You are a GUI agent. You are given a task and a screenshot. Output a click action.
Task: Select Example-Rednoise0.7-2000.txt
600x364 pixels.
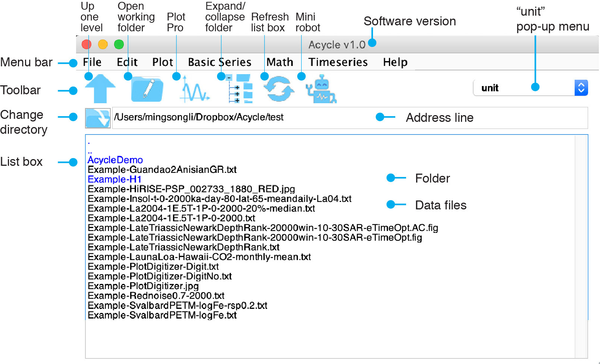(x=156, y=295)
